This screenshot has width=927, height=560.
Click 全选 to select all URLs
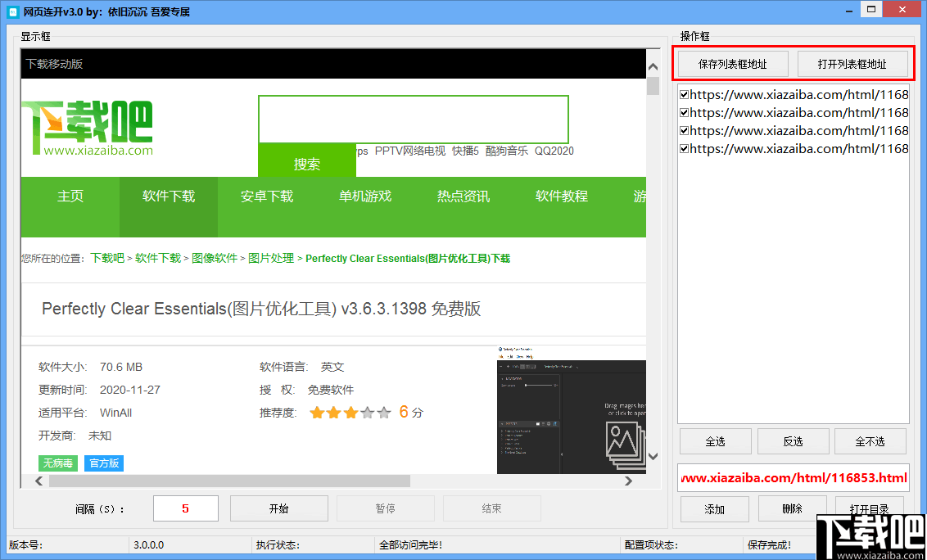(x=714, y=440)
